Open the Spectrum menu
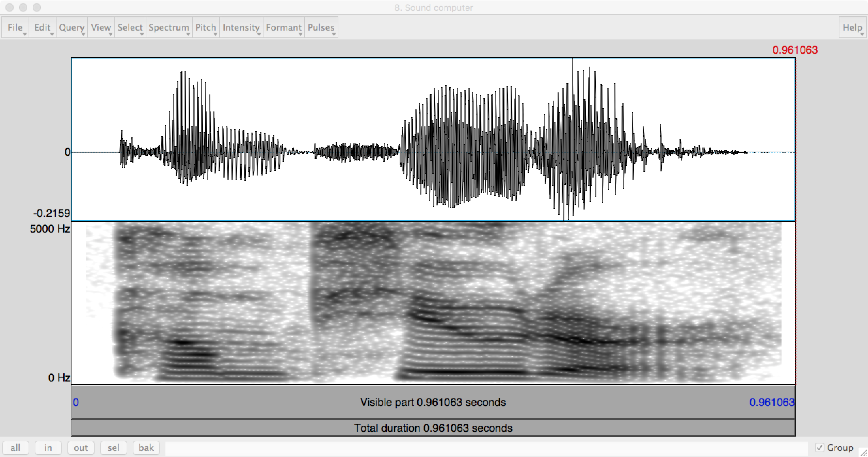 point(169,28)
